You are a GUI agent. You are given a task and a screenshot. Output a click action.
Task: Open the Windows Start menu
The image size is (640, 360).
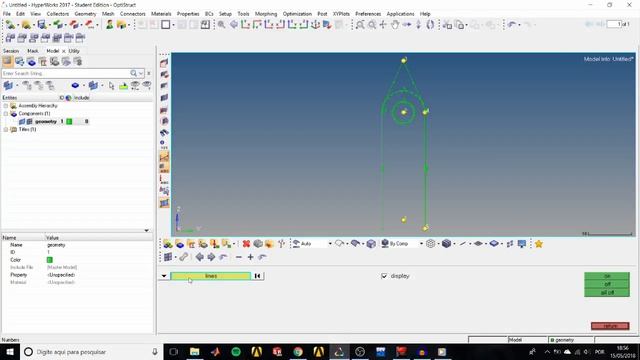pos(10,352)
